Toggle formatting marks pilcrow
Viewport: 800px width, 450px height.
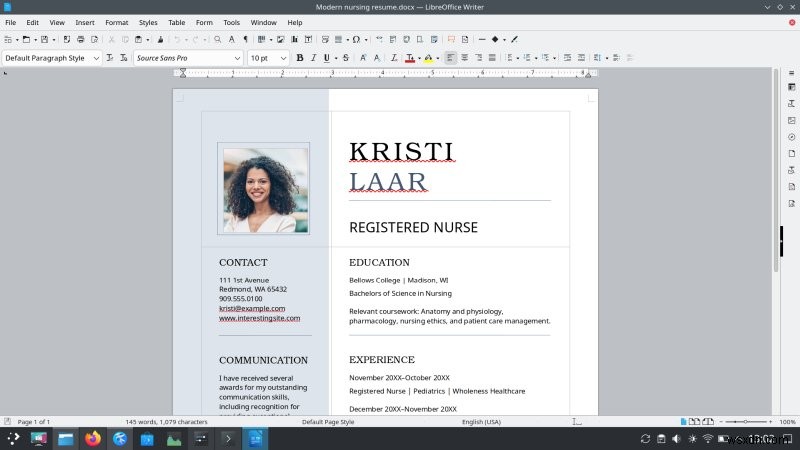(x=245, y=39)
